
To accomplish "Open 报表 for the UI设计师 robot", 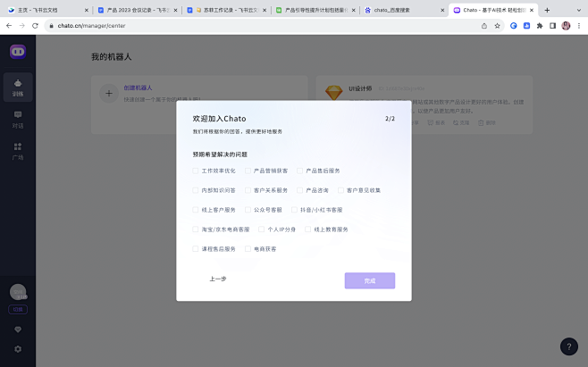I will tap(436, 122).
